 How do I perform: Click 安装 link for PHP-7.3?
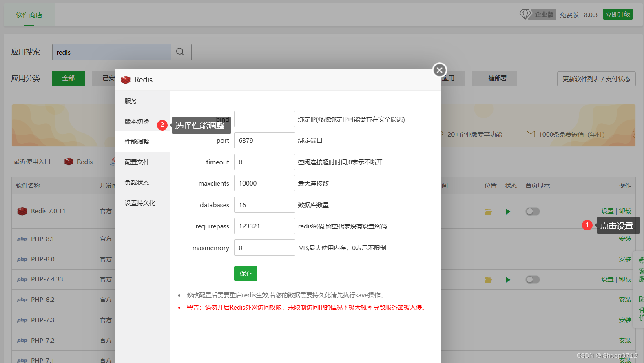point(625,320)
